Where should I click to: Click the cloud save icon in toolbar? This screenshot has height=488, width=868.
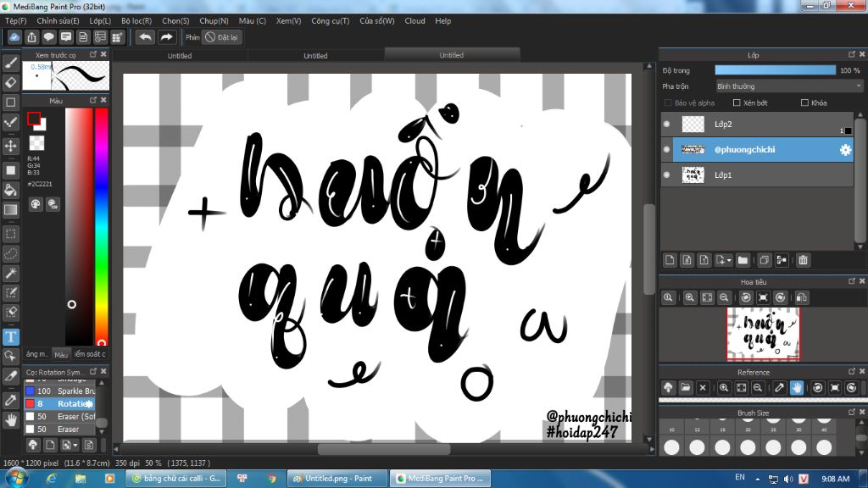pos(14,37)
